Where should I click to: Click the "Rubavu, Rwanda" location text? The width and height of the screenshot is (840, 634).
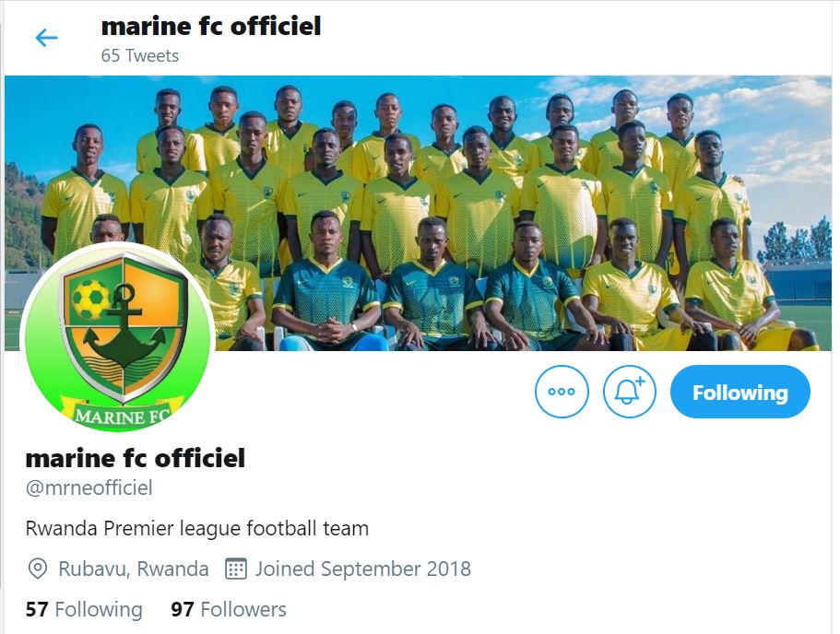134,569
